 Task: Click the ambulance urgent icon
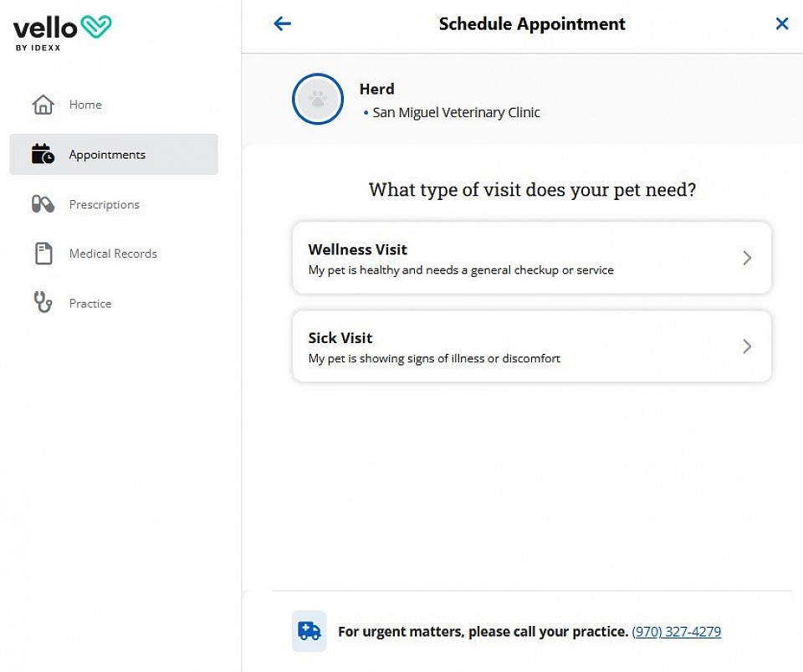pyautogui.click(x=309, y=631)
